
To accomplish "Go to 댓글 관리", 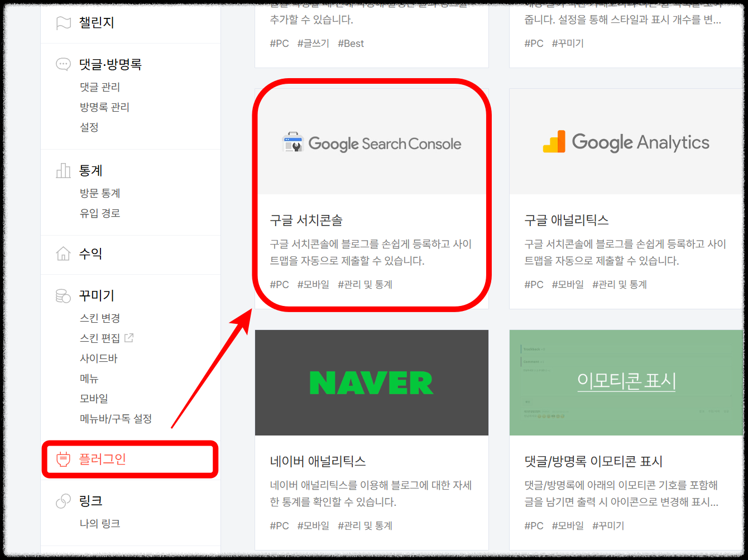I will click(100, 87).
